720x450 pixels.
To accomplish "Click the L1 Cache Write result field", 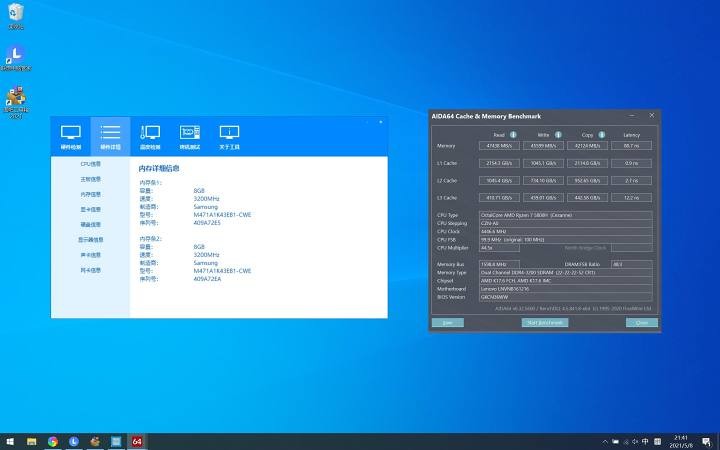I will coord(543,163).
